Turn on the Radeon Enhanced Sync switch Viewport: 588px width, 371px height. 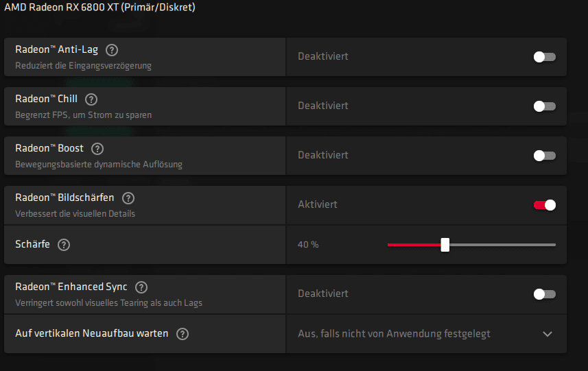tap(545, 294)
